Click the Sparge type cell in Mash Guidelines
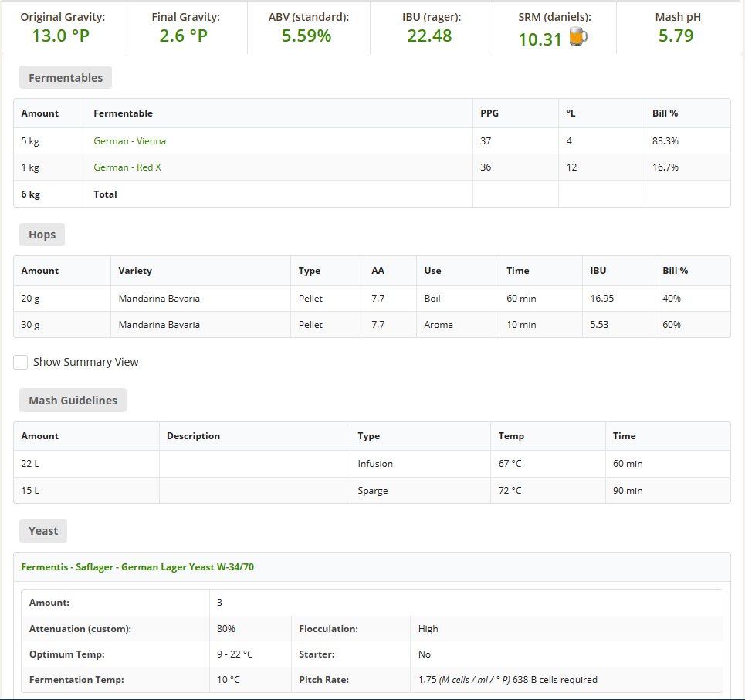This screenshot has height=700, width=745. (x=373, y=491)
